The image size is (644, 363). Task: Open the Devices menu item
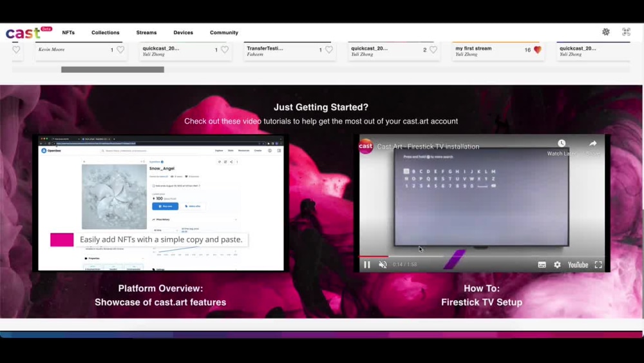[183, 32]
